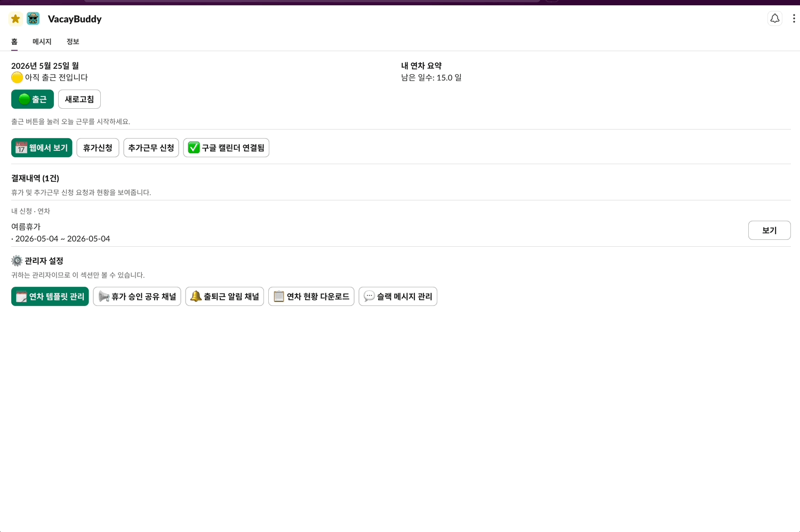This screenshot has width=800, height=532.
Task: Click the 연차 현황 다운로드 button
Action: click(x=311, y=296)
